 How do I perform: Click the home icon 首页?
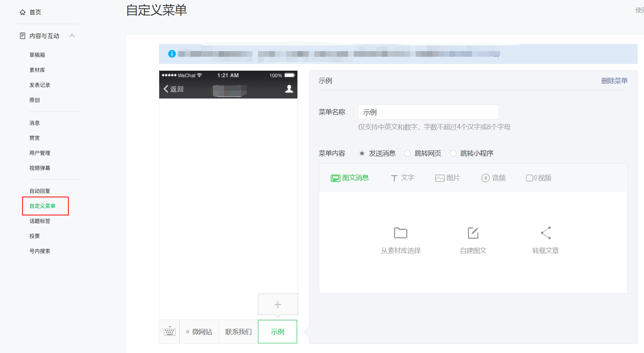pyautogui.click(x=23, y=12)
